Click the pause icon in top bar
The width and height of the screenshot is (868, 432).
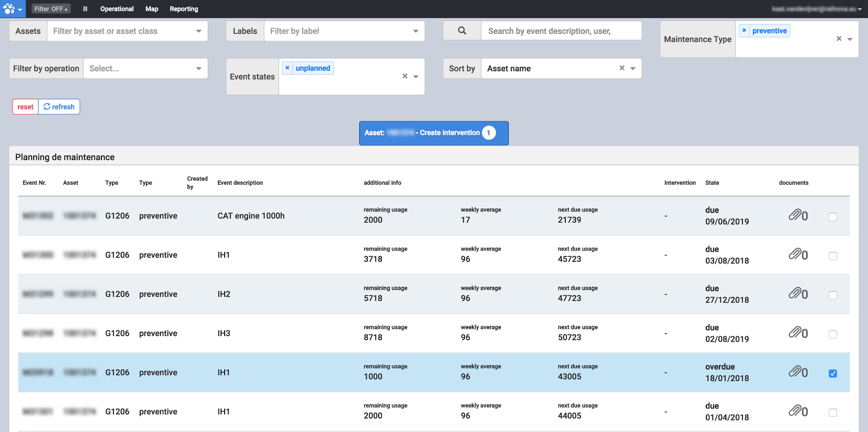(x=85, y=9)
